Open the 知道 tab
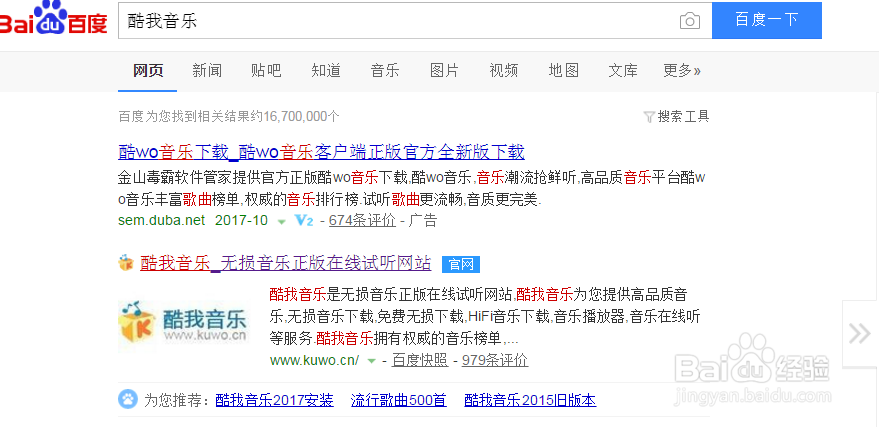The image size is (879, 427). pos(326,71)
